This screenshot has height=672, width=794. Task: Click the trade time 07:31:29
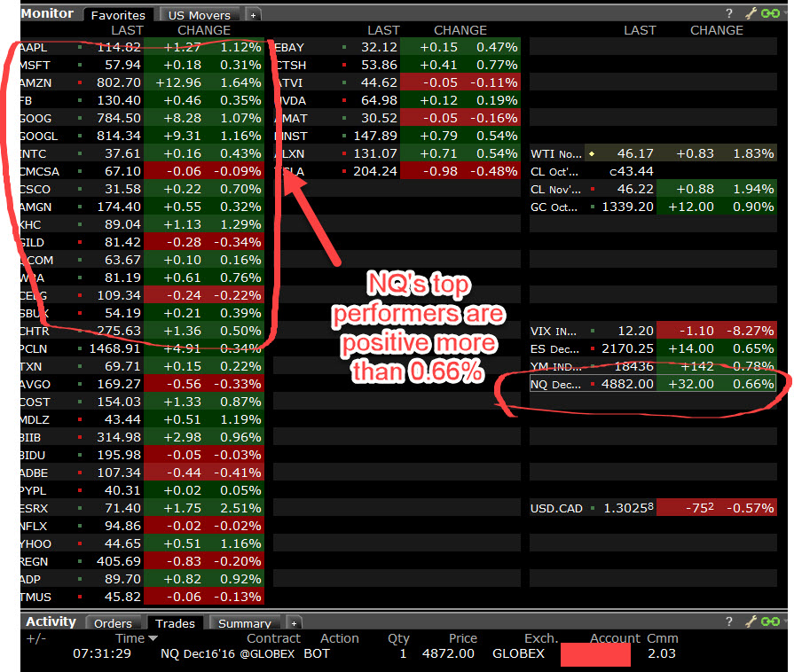pos(102,653)
